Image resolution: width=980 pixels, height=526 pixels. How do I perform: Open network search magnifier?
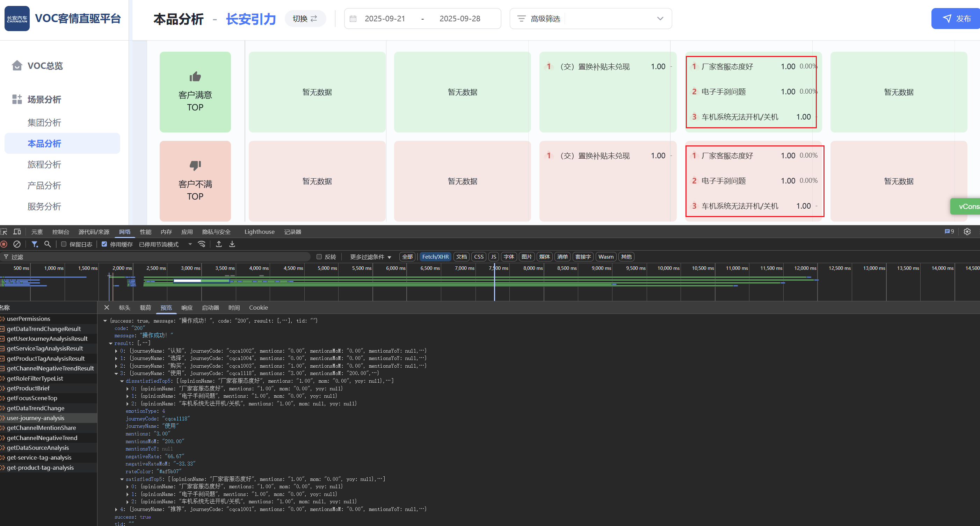tap(48, 244)
